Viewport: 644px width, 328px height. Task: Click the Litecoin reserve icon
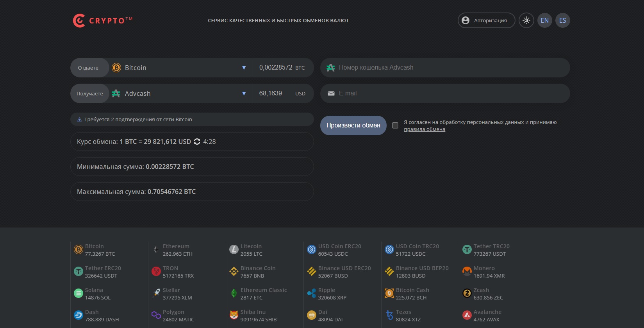pos(234,249)
